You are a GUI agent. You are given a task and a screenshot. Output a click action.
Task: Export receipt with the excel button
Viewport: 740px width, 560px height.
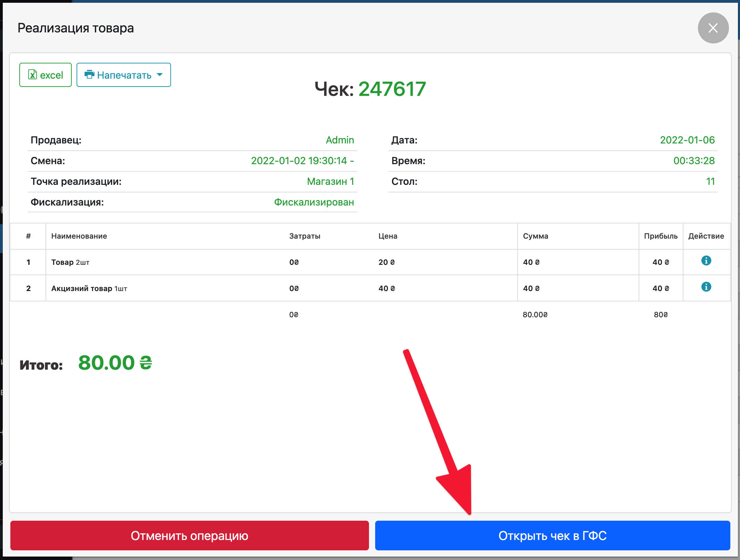46,75
